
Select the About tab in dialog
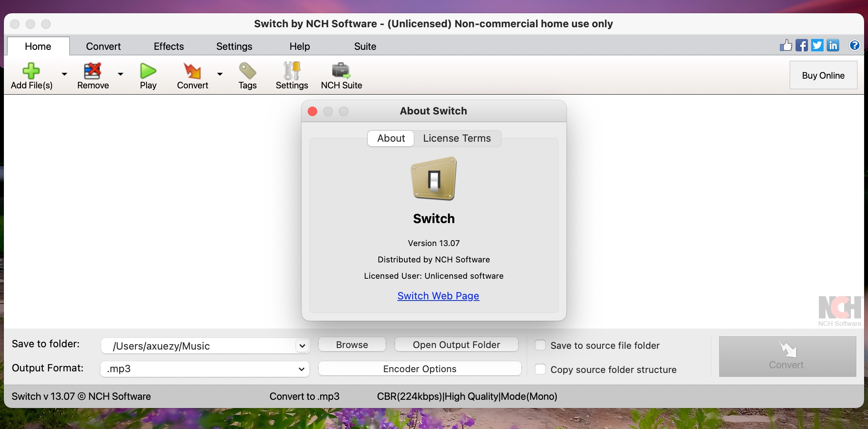pos(391,138)
